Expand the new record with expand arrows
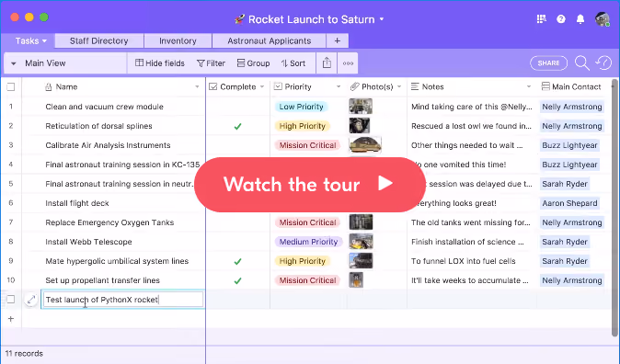Screen dimensions: 620x364 pos(31,300)
